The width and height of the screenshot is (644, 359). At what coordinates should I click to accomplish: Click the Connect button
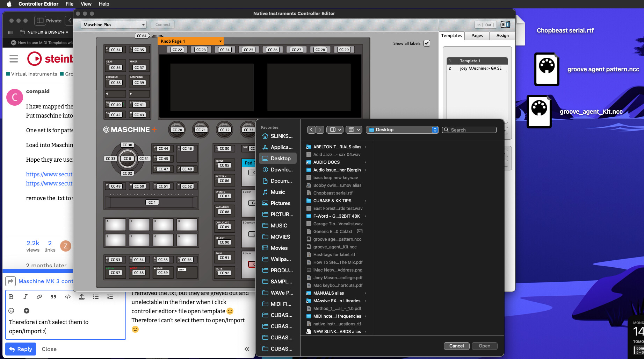coord(163,25)
